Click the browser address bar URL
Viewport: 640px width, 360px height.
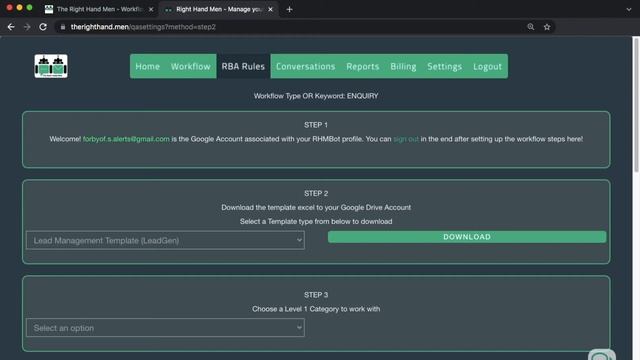coord(143,27)
